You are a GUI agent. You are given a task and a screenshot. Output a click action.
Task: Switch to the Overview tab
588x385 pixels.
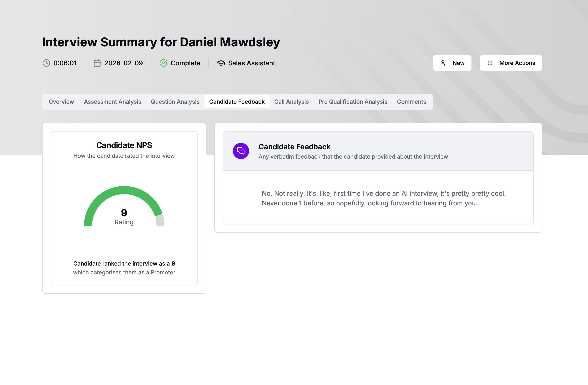point(61,102)
